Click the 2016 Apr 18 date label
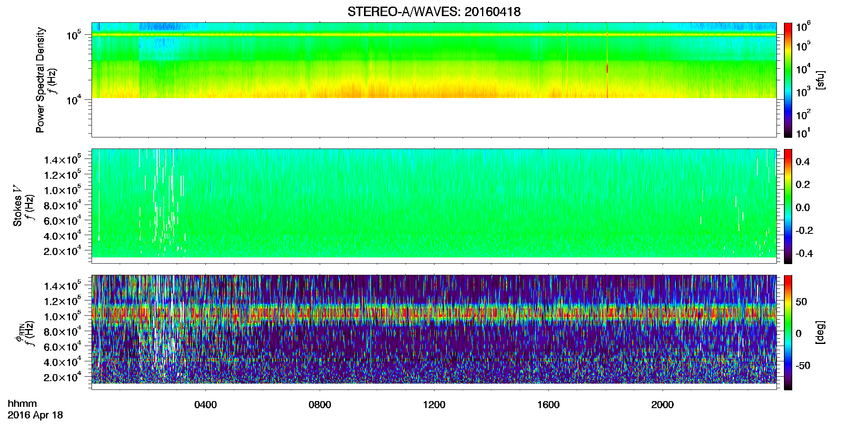The image size is (868, 447). click(x=35, y=415)
